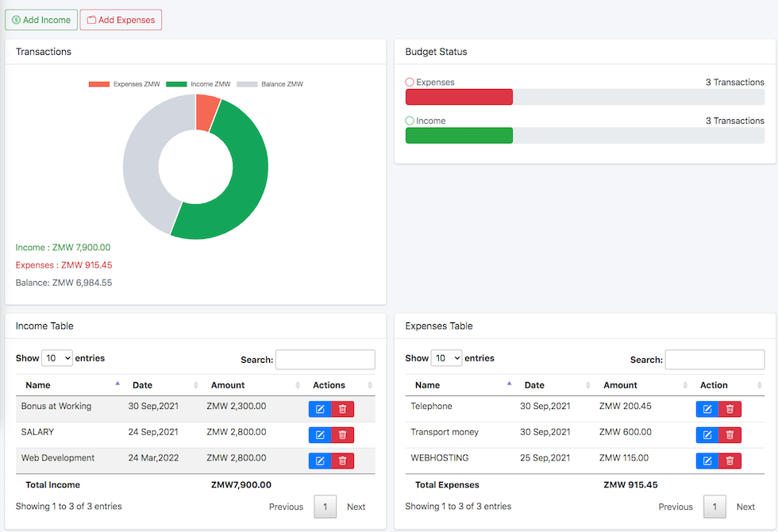Delete the WEBHOSTING expense entry

(x=730, y=461)
